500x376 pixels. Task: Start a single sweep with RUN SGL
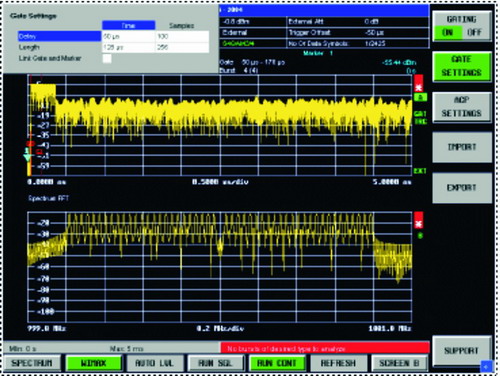216,363
